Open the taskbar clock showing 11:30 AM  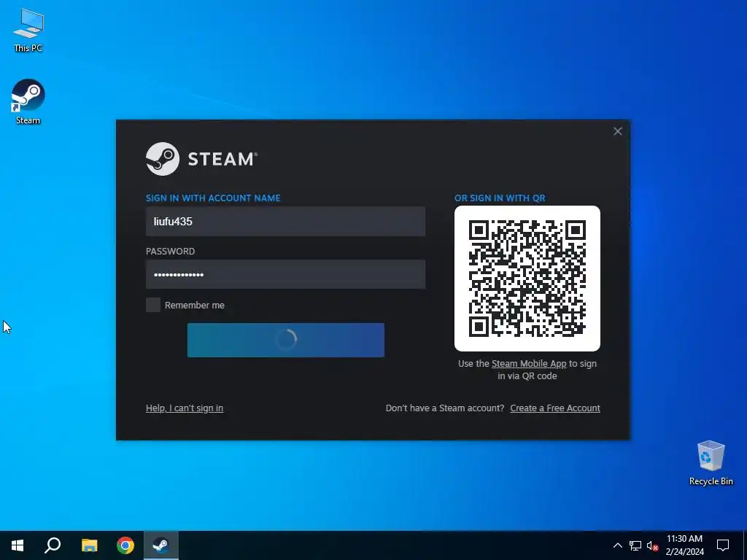pos(684,545)
